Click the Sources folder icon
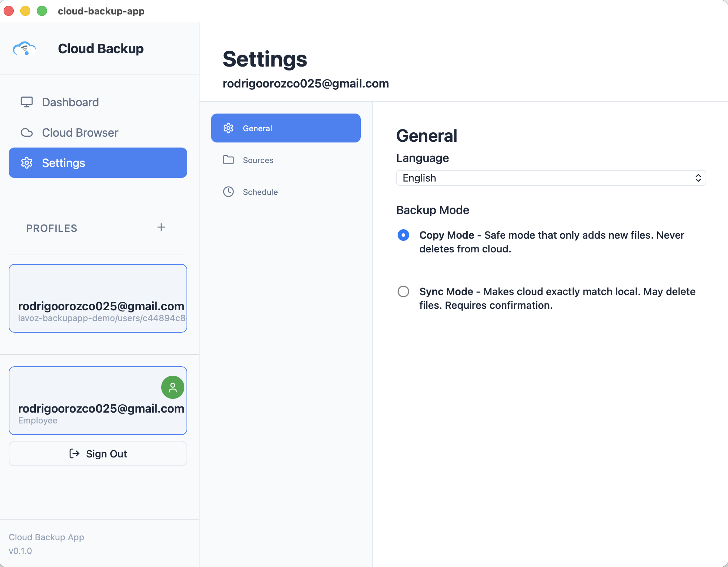This screenshot has width=728, height=567. 228,160
